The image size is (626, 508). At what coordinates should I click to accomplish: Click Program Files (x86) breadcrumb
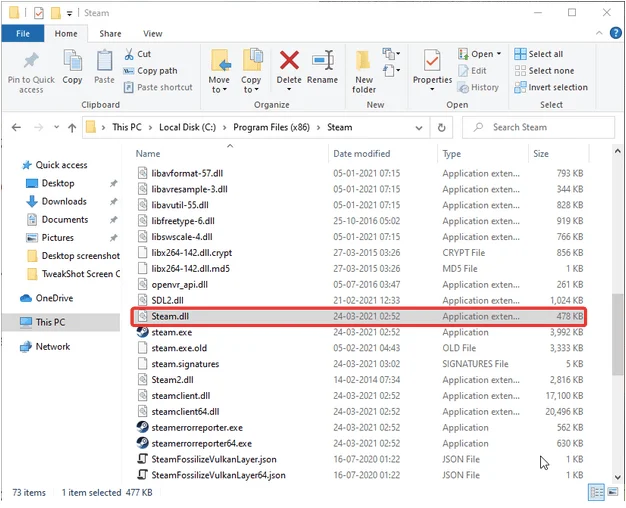(x=271, y=127)
